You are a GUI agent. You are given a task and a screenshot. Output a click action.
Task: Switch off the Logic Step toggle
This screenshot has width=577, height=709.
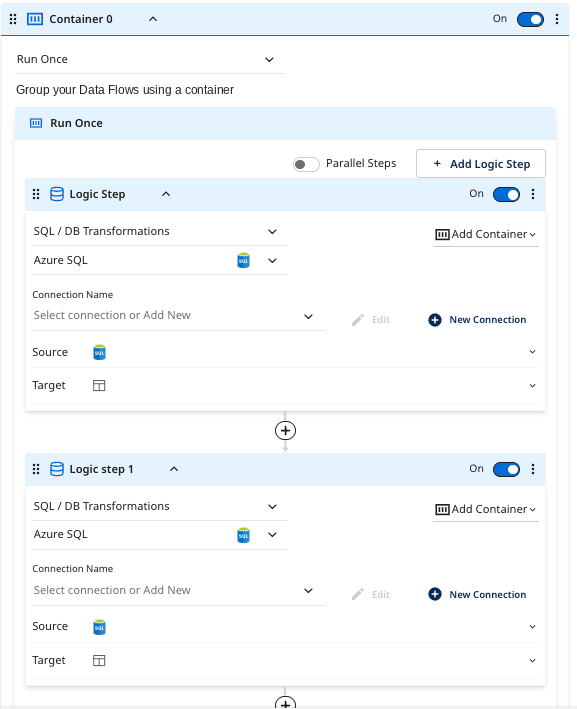(x=506, y=194)
